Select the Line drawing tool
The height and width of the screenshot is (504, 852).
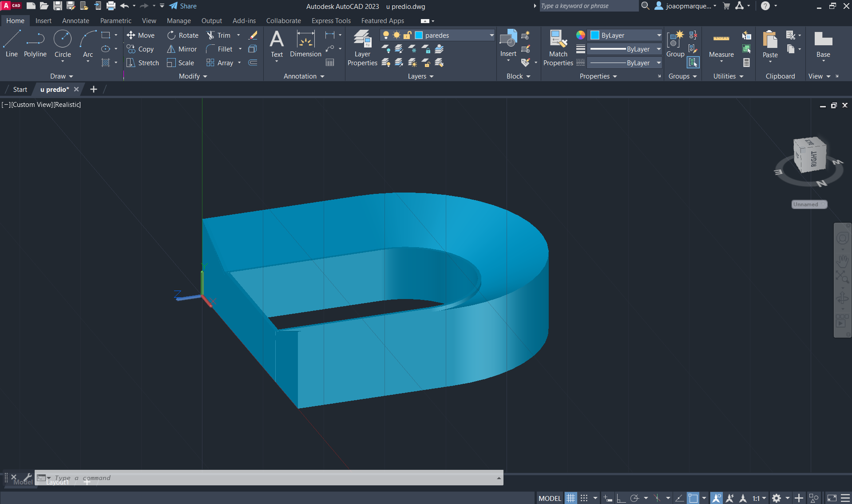(12, 43)
